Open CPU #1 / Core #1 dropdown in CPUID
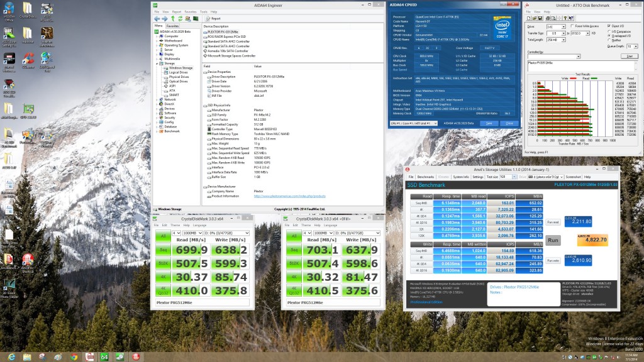Screen dimensions: 644x362 coord(414,123)
